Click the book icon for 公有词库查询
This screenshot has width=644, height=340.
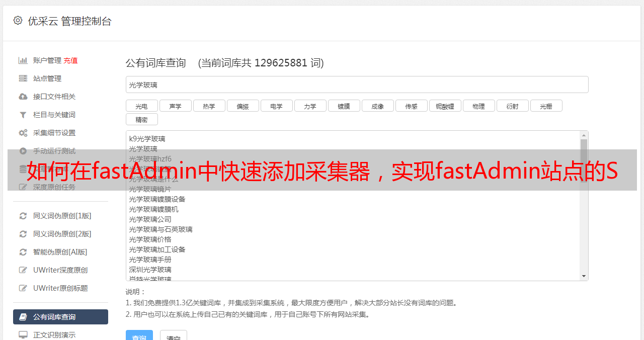point(23,317)
